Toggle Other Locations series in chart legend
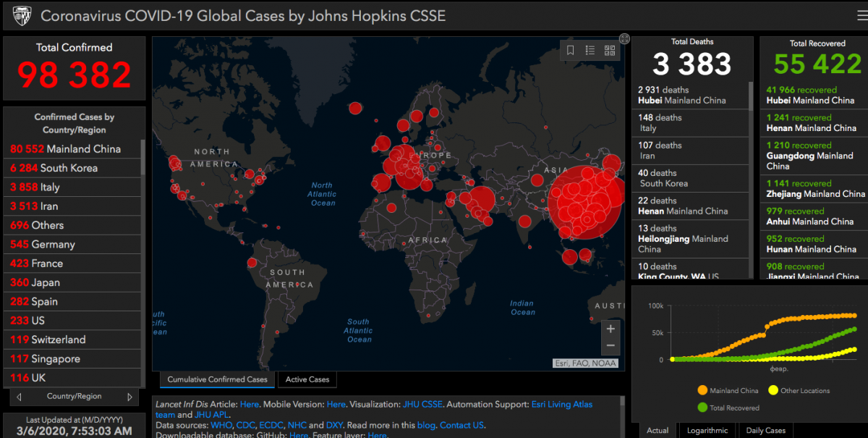Screen dimensions: 868x438 tap(798, 391)
